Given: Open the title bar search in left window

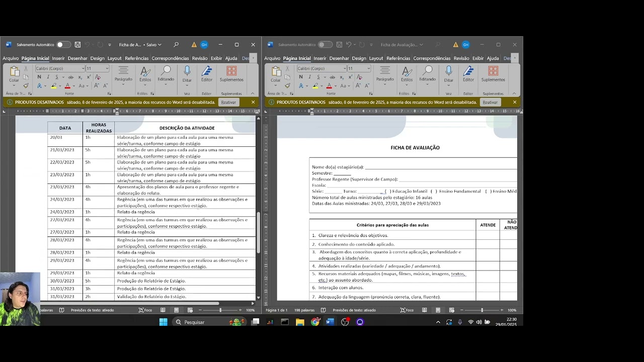Looking at the screenshot, I should 176,45.
